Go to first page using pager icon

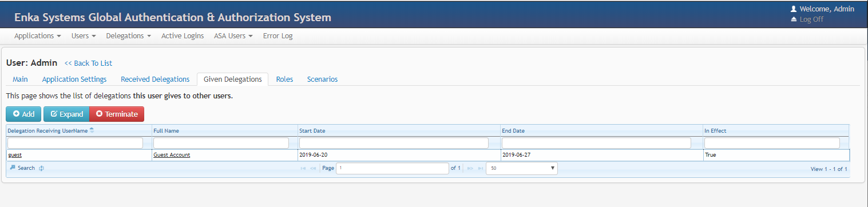pyautogui.click(x=302, y=168)
